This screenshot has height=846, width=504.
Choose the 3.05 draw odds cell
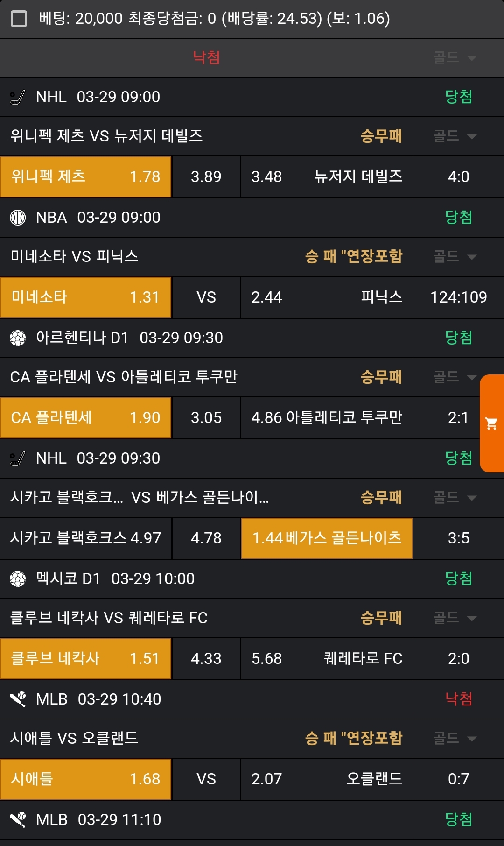[x=206, y=418]
